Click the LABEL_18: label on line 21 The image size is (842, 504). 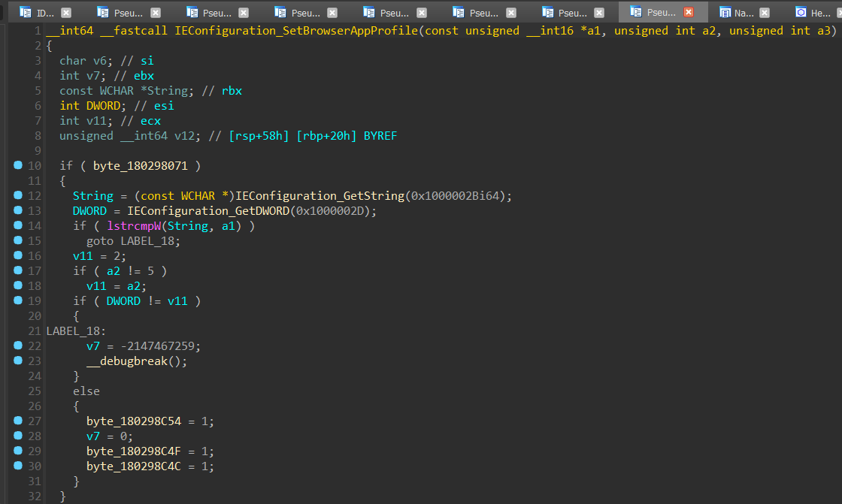tap(76, 331)
